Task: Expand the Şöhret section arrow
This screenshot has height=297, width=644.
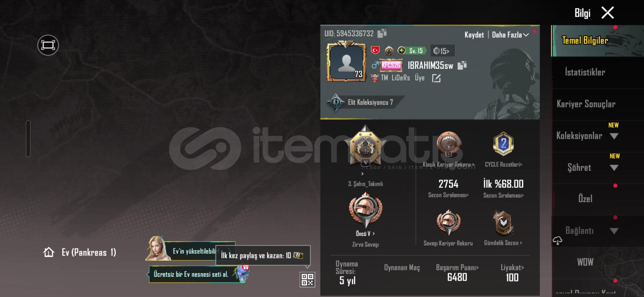Action: [614, 168]
